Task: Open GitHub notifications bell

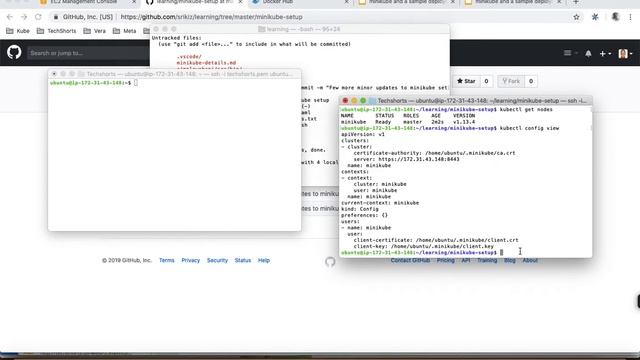Action: coord(588,53)
